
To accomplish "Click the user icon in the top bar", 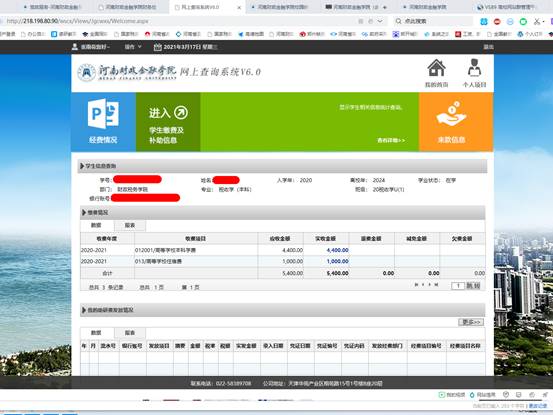I will tap(75, 47).
